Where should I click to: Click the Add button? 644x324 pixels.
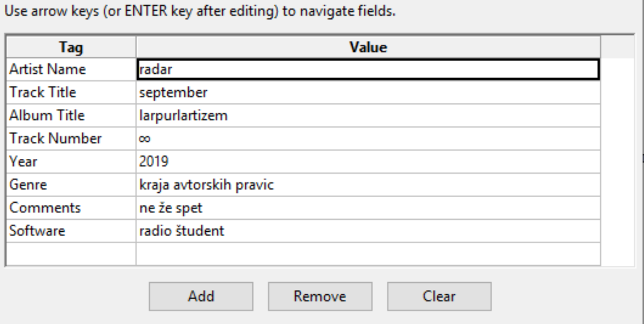[200, 296]
